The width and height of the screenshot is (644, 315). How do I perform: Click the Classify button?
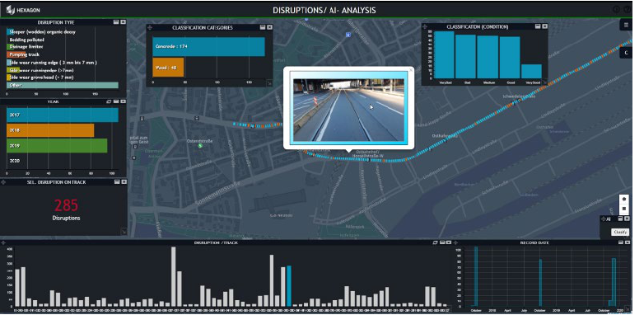tap(620, 232)
